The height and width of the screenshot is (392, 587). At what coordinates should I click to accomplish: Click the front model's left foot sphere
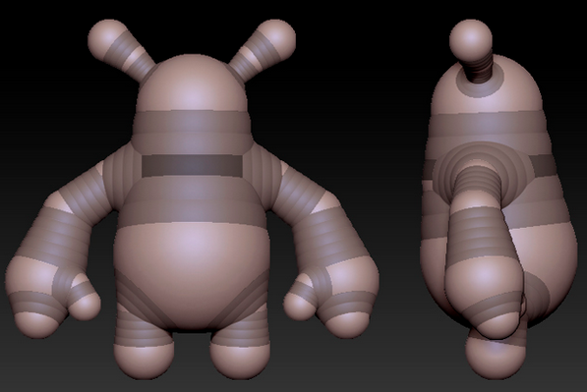coord(144,362)
